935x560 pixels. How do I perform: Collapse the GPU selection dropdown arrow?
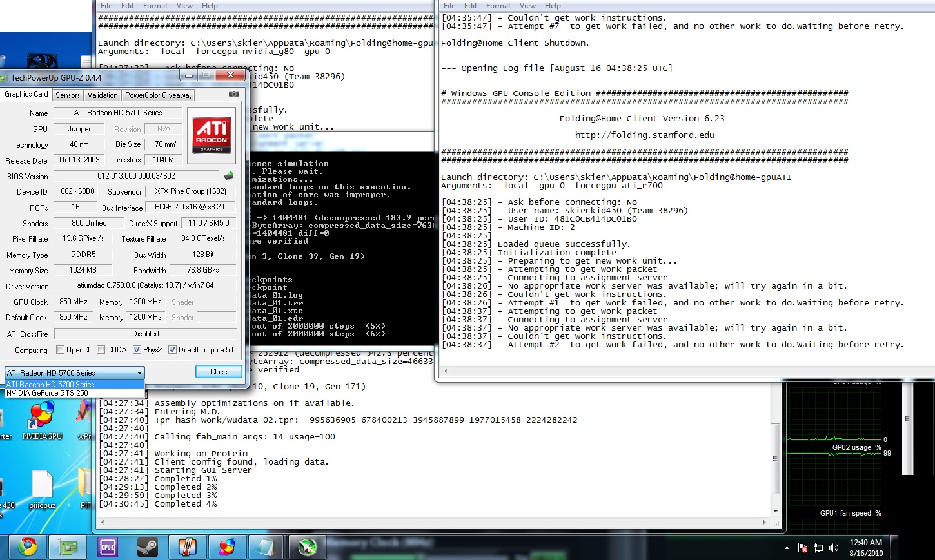click(139, 373)
